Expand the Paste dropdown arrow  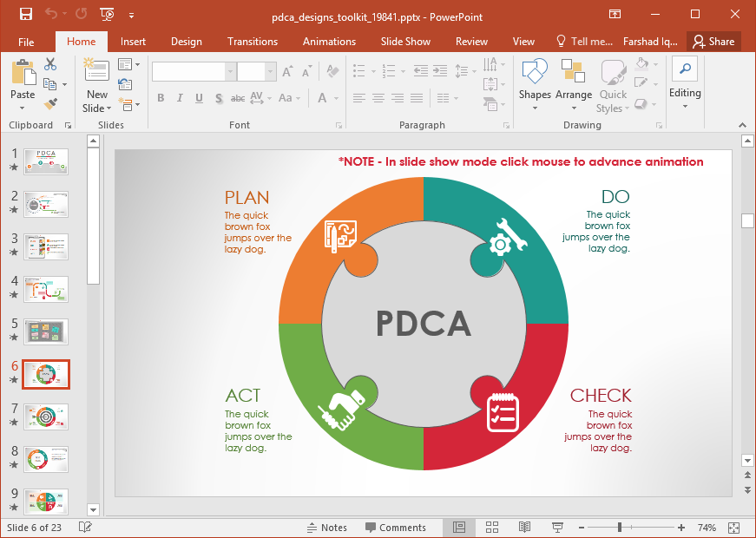point(23,108)
